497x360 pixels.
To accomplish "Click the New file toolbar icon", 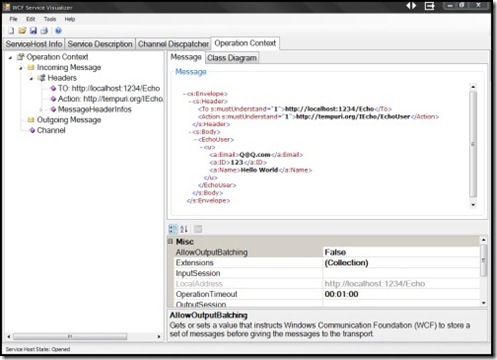I will click(11, 31).
